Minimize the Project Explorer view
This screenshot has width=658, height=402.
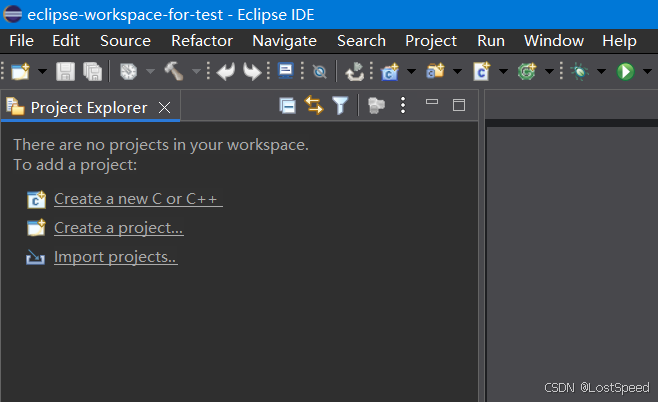pyautogui.click(x=432, y=102)
